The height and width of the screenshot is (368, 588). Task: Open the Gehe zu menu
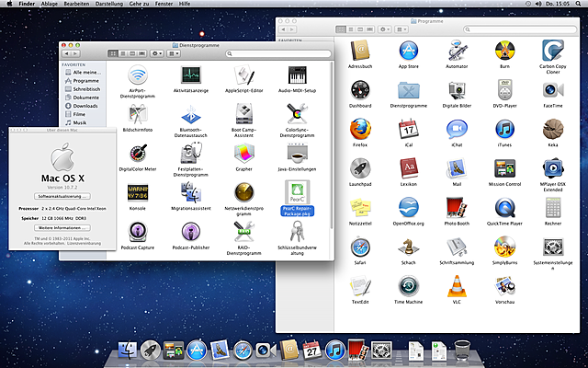click(140, 4)
